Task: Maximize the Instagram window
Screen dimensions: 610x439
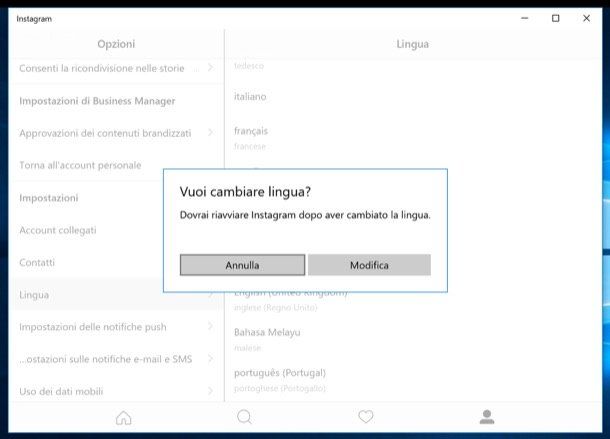Action: [556, 18]
